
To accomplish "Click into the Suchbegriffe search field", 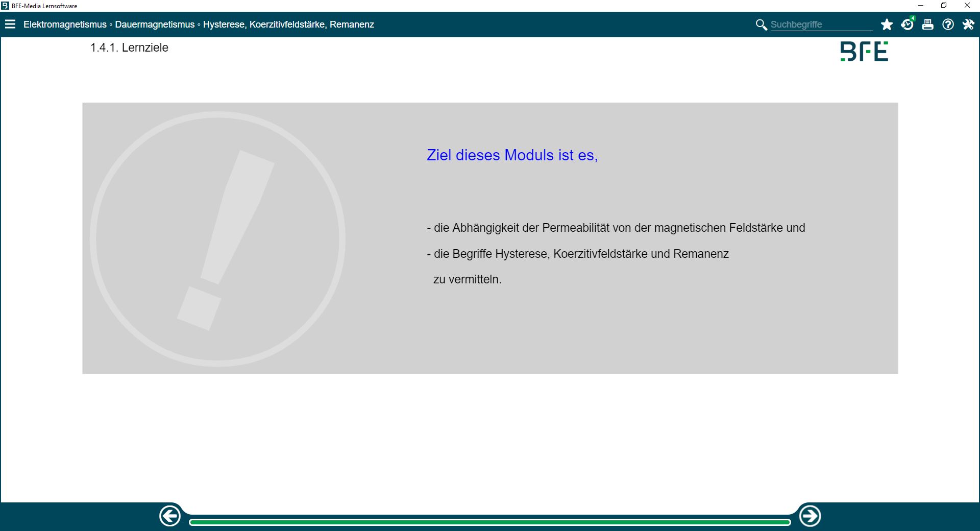I will point(821,25).
